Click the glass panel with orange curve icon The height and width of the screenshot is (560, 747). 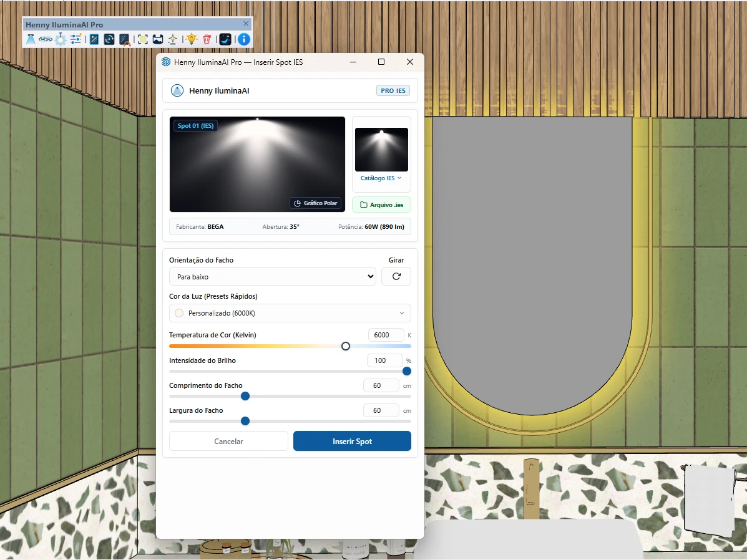click(x=125, y=39)
